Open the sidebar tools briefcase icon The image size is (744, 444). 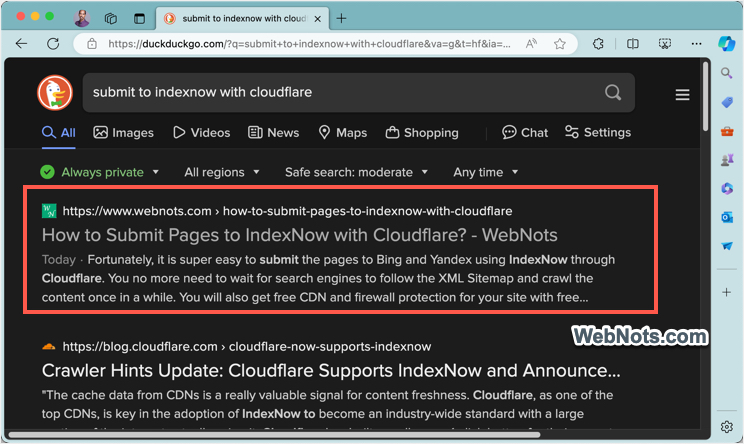(726, 131)
